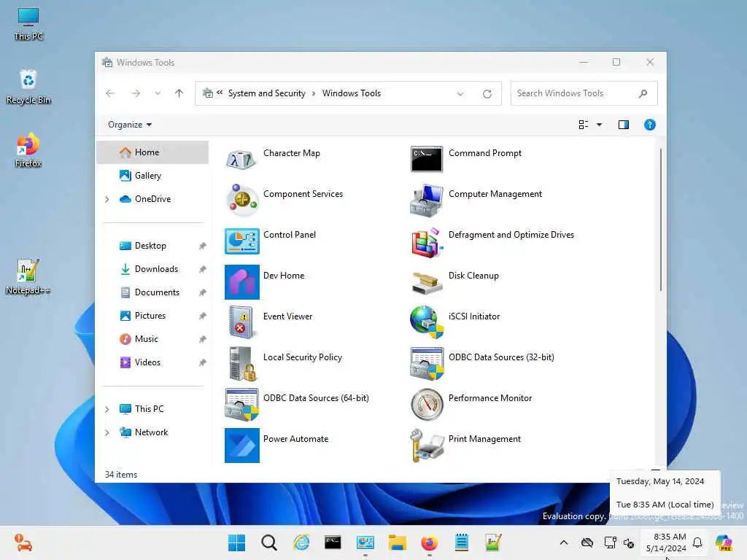Launch Command Prompt from Windows Tools
Viewport: 747px width, 560px height.
point(426,159)
